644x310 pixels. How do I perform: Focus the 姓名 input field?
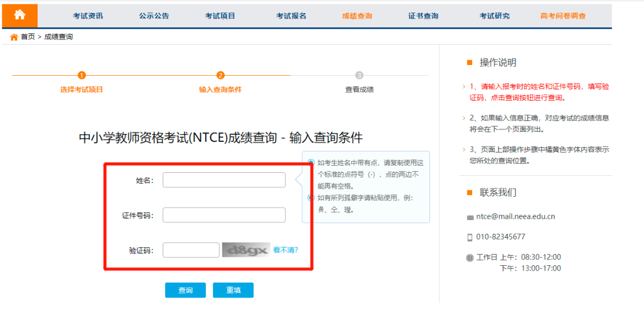(x=224, y=180)
